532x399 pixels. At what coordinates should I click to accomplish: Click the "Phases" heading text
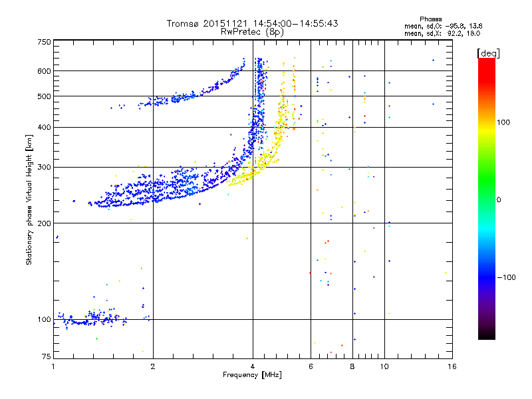click(430, 19)
